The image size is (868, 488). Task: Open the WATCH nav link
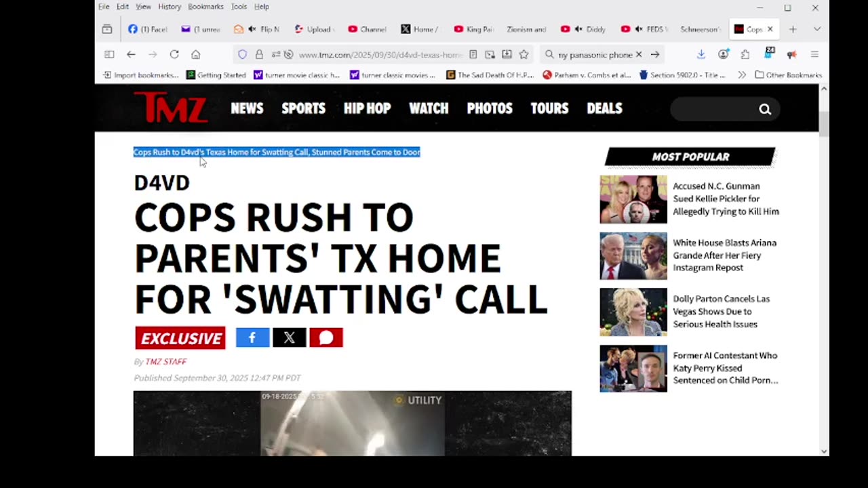[429, 108]
